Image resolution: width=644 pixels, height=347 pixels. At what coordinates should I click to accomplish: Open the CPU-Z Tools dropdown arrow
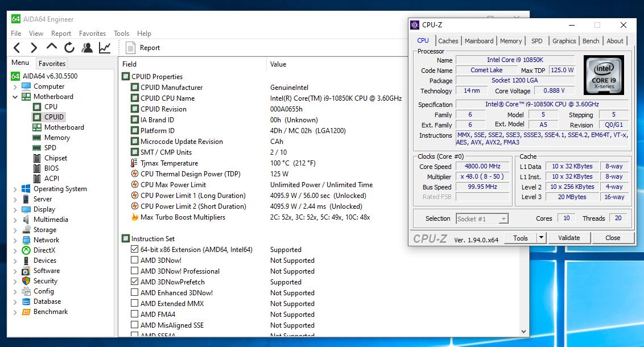pyautogui.click(x=542, y=238)
